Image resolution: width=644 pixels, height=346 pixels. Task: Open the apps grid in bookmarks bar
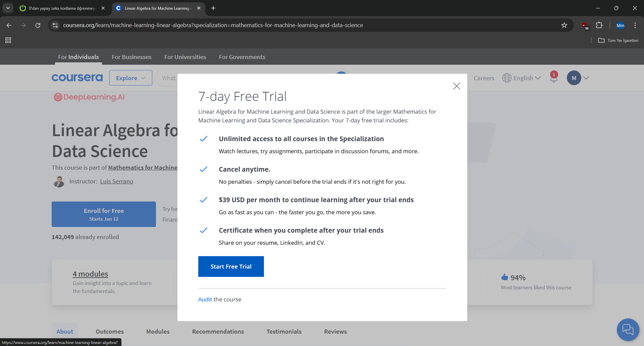coord(8,40)
